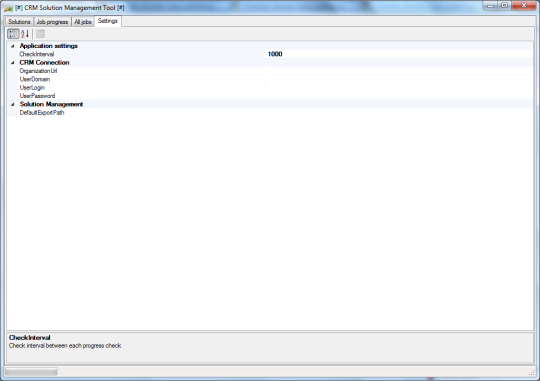Click the CRM Connection category header
This screenshot has width=540, height=381.
(44, 63)
